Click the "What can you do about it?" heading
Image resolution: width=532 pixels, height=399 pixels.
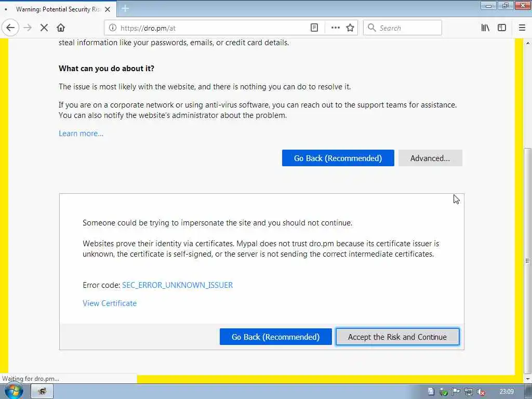[x=107, y=69]
